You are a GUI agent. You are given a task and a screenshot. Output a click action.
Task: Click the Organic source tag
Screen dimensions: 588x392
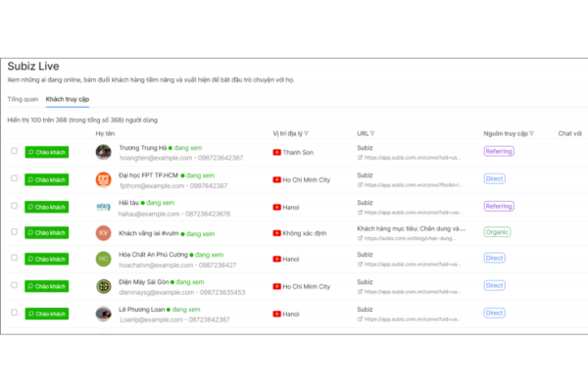tap(497, 232)
